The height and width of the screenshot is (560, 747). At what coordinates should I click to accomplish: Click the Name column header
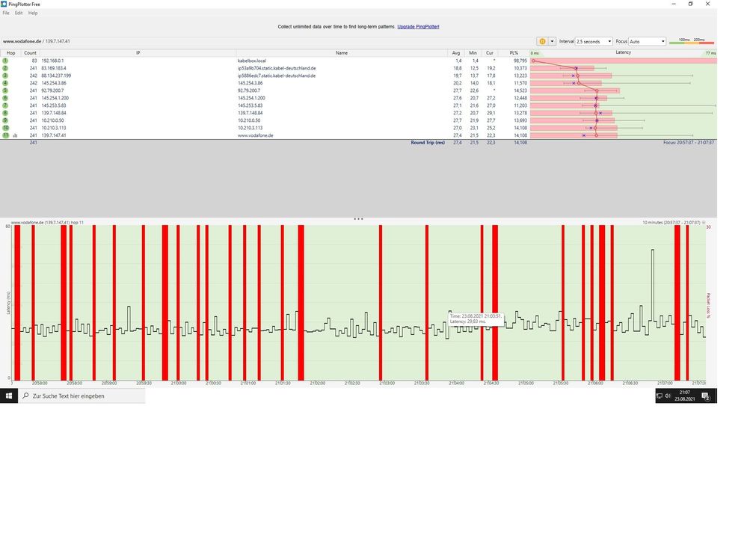point(342,53)
